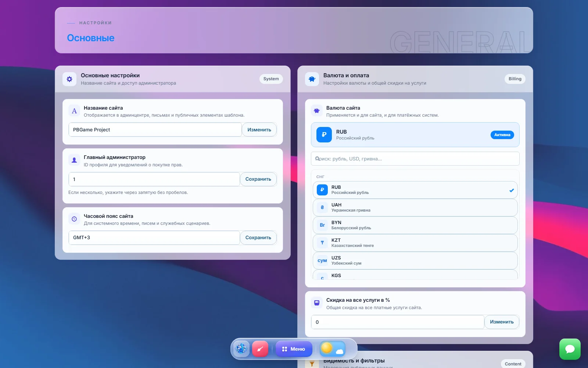Viewport: 588px width, 368px height.
Task: Click the ruble icon in the active RUB card
Action: pyautogui.click(x=324, y=135)
